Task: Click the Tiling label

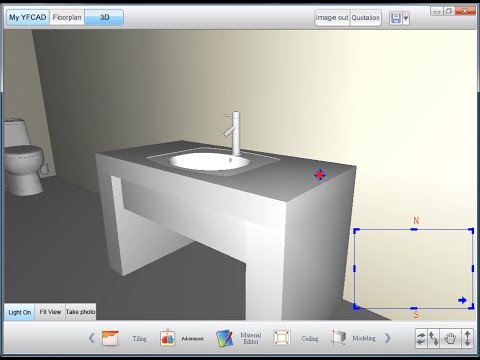Action: point(139,339)
